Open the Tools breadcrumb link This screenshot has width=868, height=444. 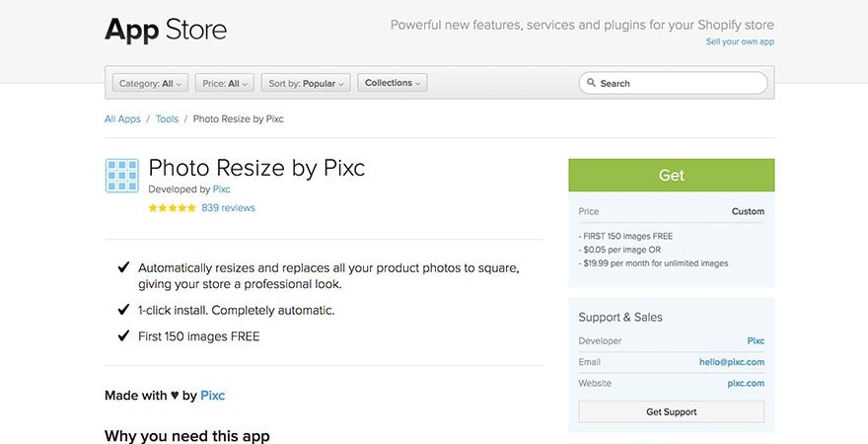point(167,119)
